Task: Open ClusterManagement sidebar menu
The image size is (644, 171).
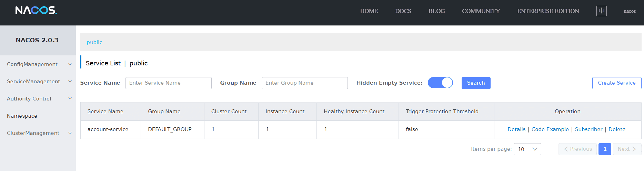Action: (38, 133)
